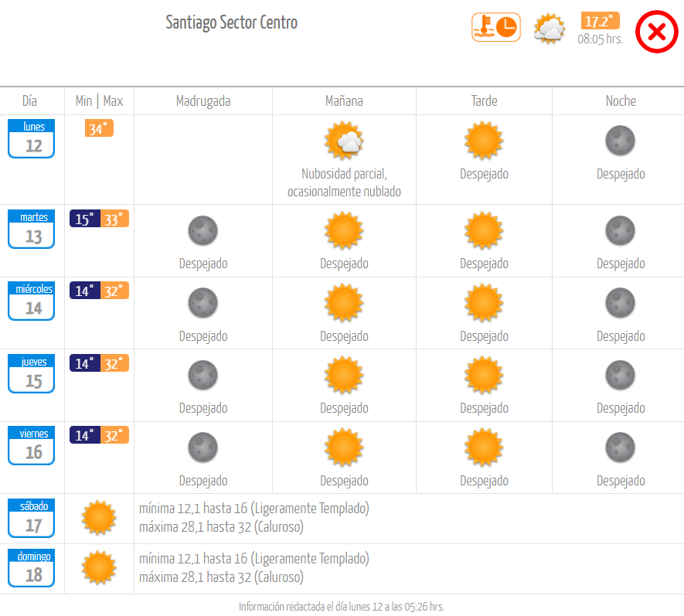Select the viernes 16 date tile
Viewport: 684px width, 616px height.
coord(32,445)
